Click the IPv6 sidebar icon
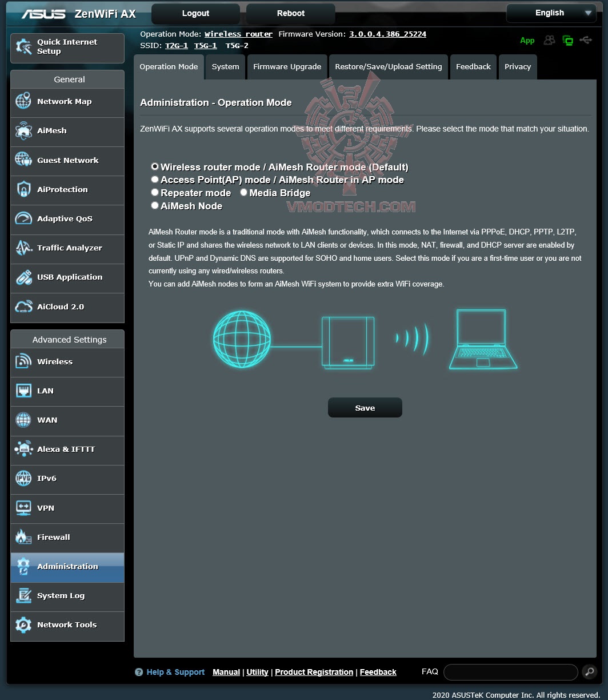 pyautogui.click(x=23, y=478)
